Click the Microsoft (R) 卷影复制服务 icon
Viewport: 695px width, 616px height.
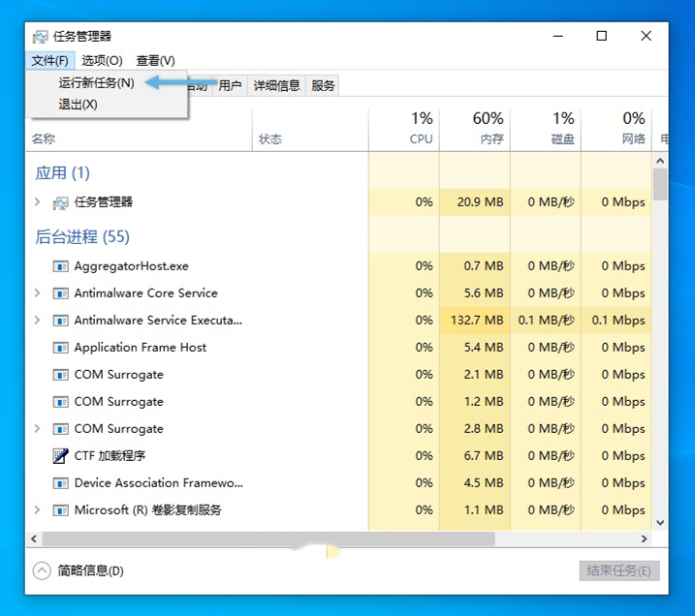tap(60, 510)
